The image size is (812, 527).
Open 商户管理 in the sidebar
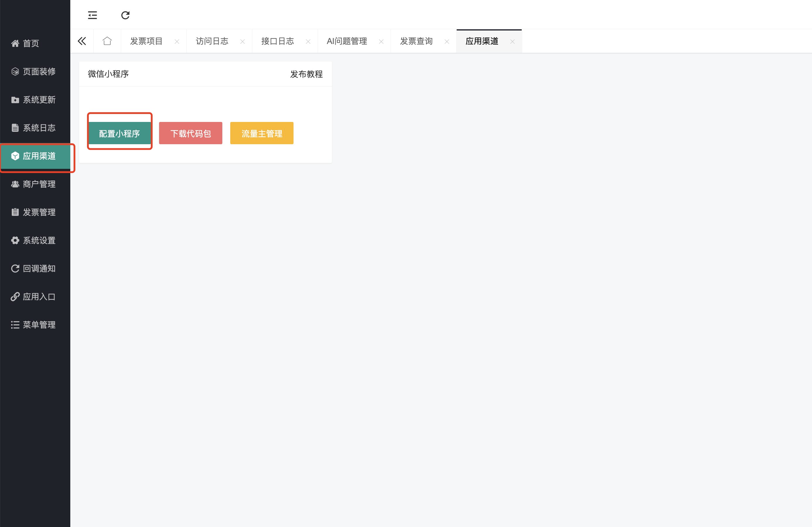tap(39, 184)
